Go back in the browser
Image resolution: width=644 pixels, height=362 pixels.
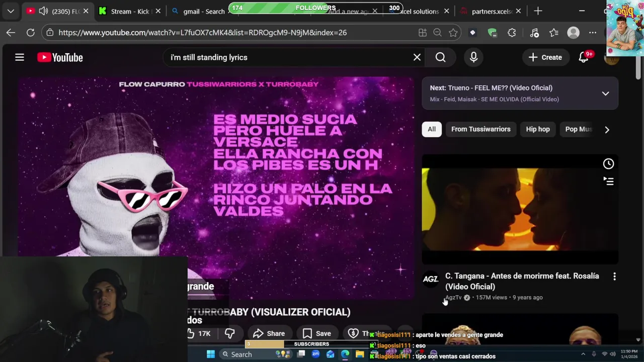click(x=11, y=33)
